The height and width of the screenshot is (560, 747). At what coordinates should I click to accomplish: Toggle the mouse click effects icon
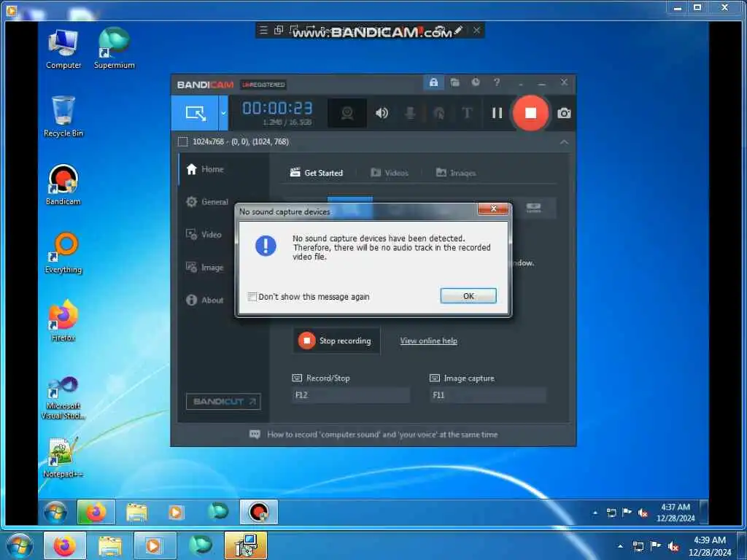click(x=438, y=113)
